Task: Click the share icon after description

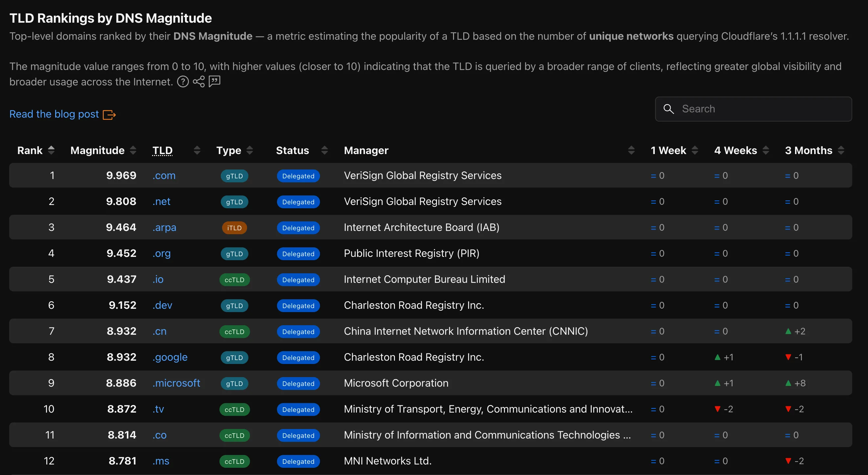Action: coord(199,81)
